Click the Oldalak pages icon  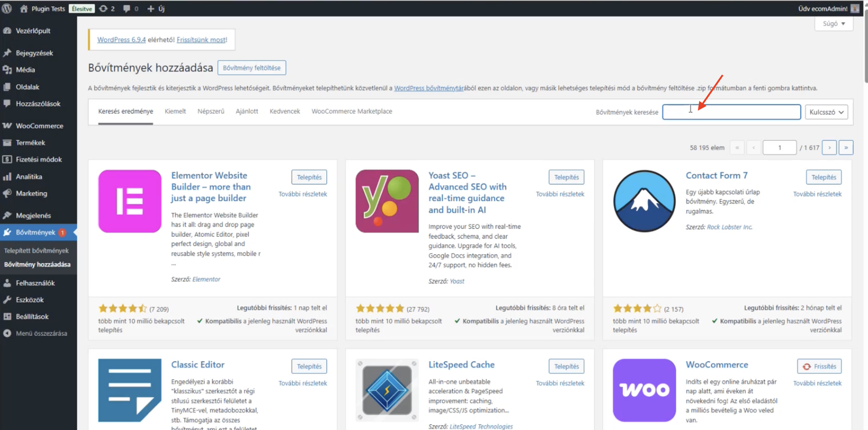click(7, 87)
